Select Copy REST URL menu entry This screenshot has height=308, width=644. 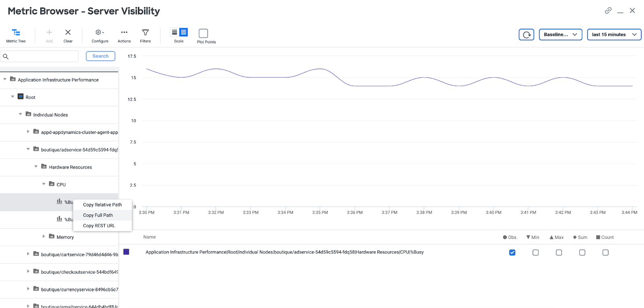[x=99, y=226]
